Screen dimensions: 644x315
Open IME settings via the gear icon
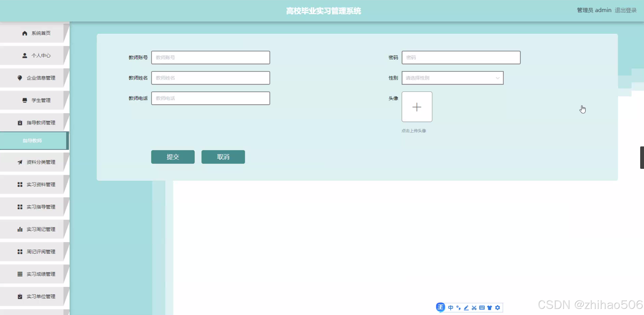[x=498, y=307]
